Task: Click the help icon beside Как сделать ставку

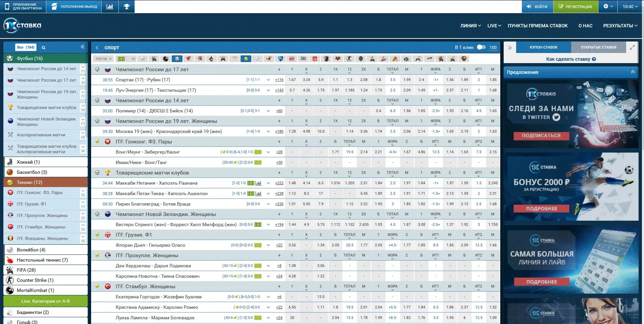Action: click(x=594, y=59)
